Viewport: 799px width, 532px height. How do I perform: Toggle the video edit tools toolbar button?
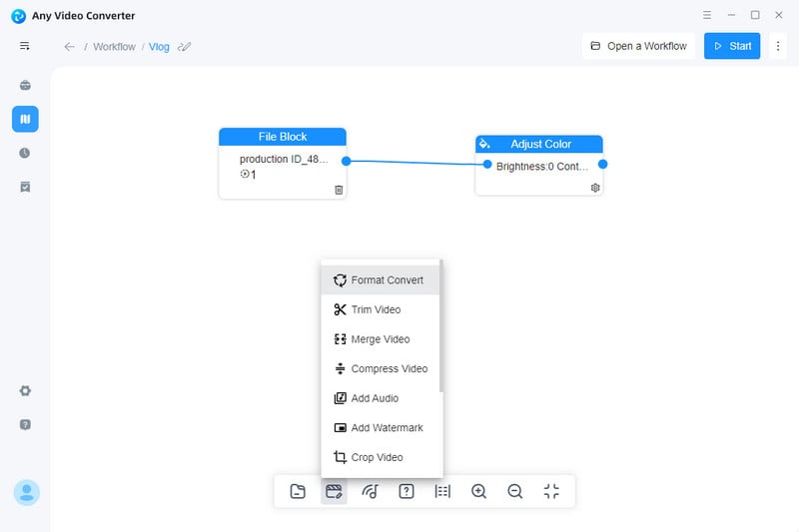[334, 491]
